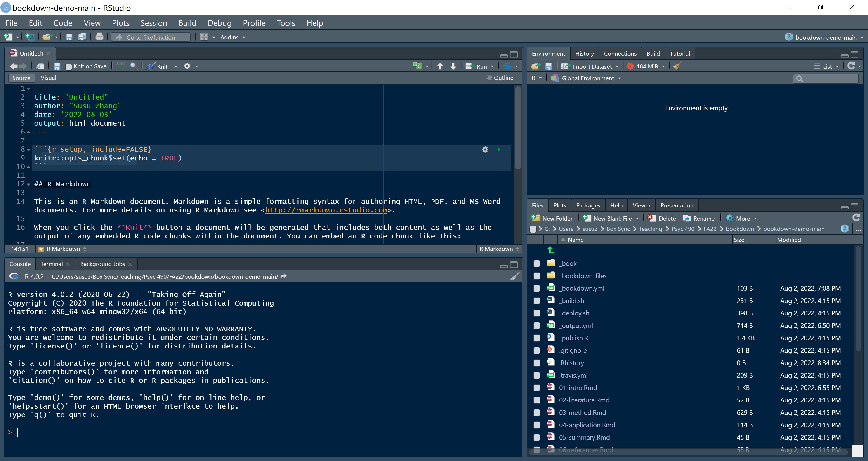This screenshot has height=461, width=868.
Task: Switch the editor to Visual mode
Action: click(x=48, y=78)
